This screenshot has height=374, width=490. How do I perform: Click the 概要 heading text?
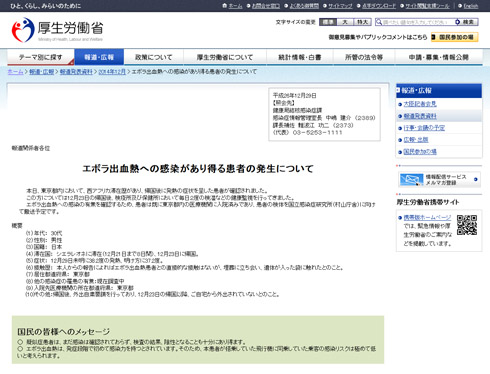[x=17, y=226]
